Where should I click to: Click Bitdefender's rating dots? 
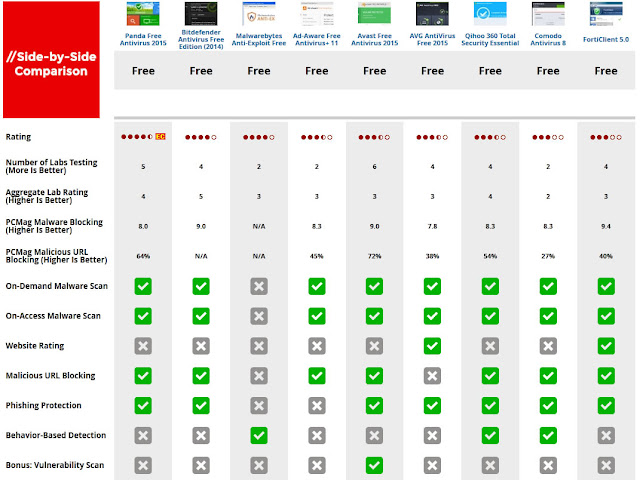tap(201, 138)
